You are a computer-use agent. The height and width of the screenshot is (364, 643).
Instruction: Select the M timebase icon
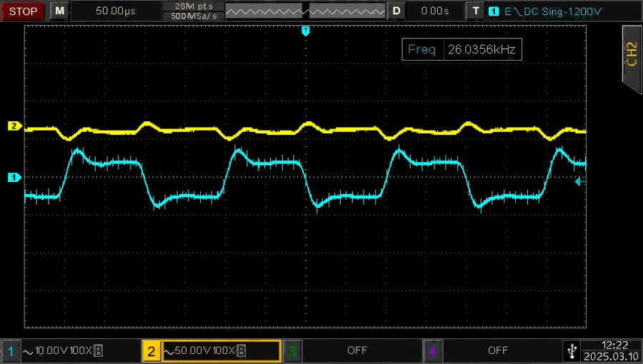tap(59, 11)
